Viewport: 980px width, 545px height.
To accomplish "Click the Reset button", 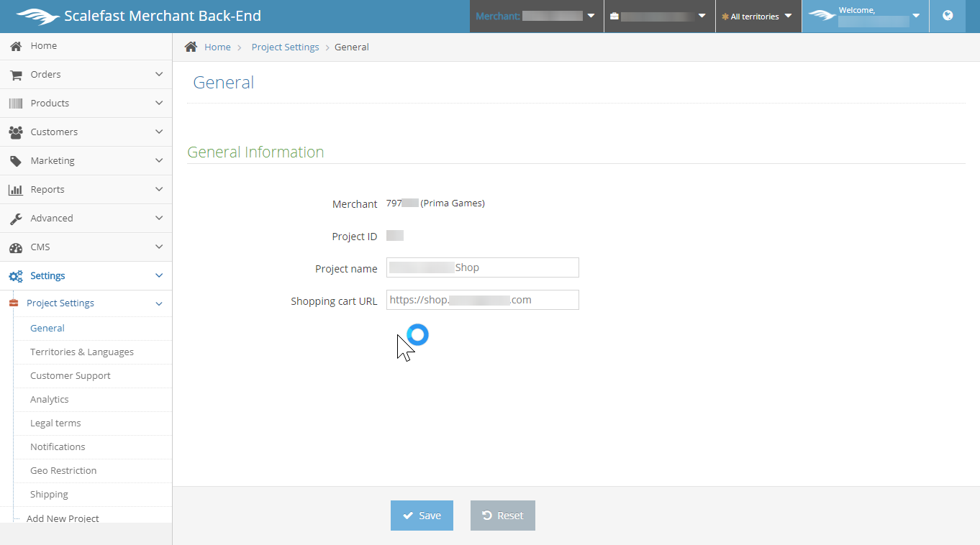I will tap(502, 516).
